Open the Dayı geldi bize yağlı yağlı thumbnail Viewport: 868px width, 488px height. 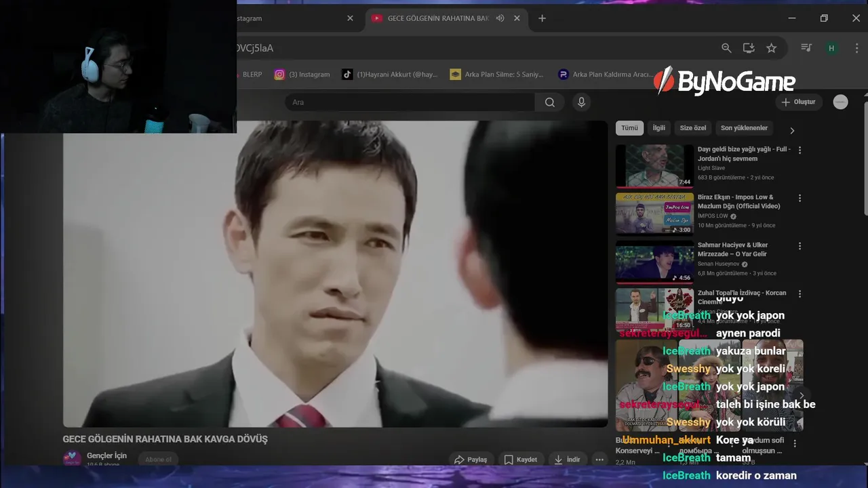(x=654, y=166)
